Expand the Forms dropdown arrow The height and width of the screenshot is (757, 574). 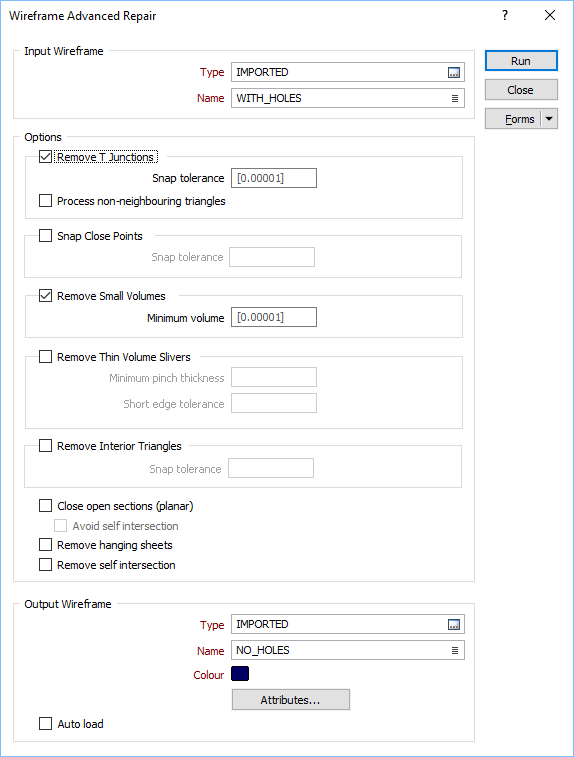[549, 119]
